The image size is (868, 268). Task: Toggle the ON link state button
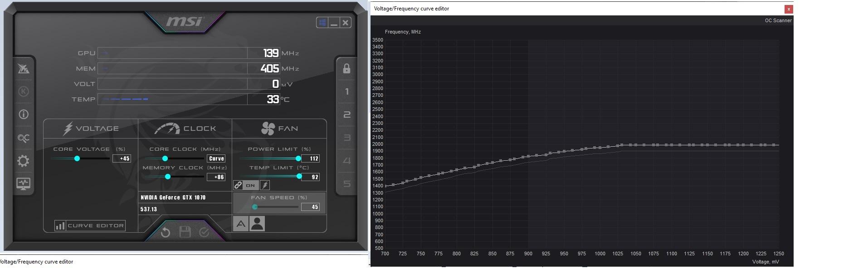[x=251, y=185]
